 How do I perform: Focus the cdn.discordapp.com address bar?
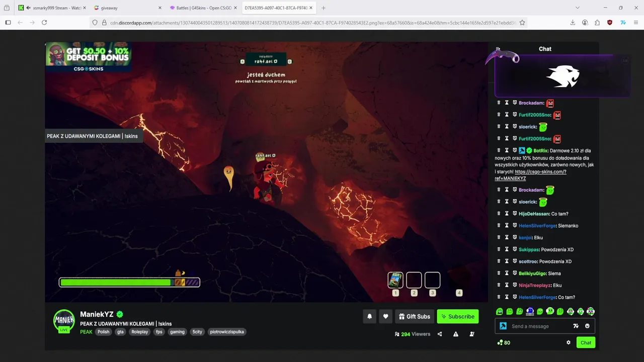point(313,23)
